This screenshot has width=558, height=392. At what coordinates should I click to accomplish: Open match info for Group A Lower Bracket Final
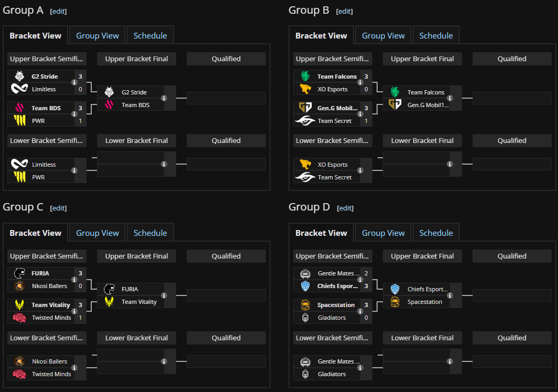(x=164, y=164)
